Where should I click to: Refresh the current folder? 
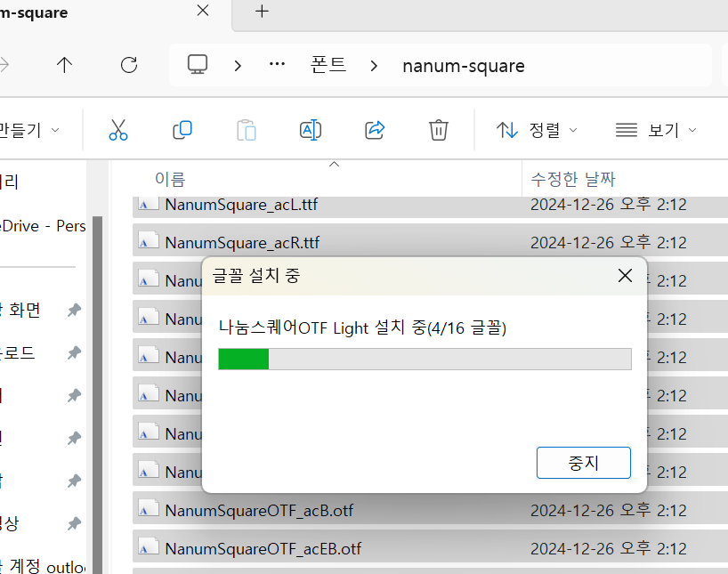click(x=129, y=65)
